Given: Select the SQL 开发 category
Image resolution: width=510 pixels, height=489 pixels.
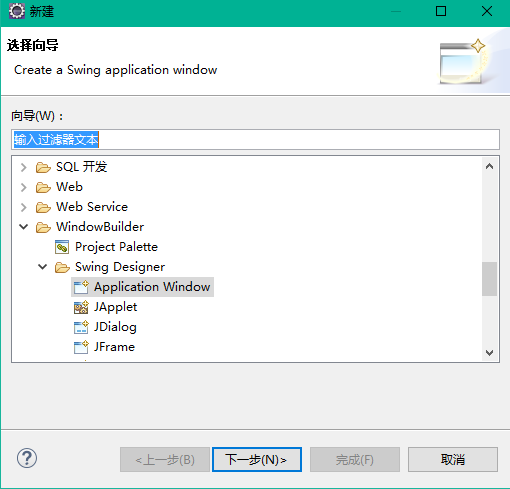Looking at the screenshot, I should [x=82, y=167].
